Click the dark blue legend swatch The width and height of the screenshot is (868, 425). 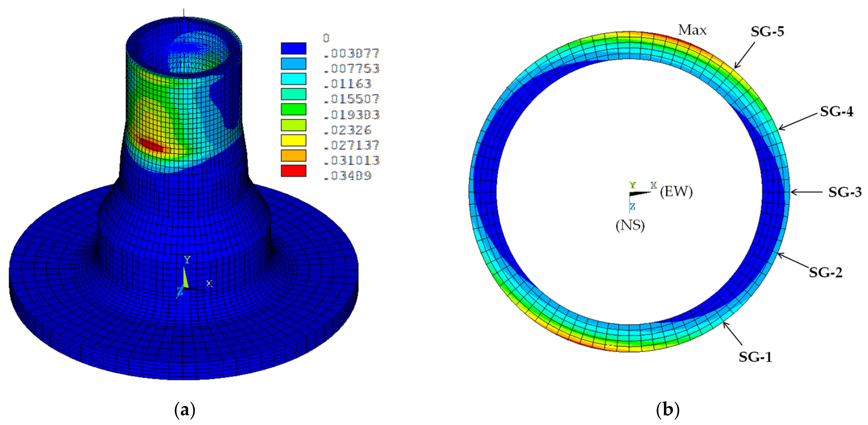[294, 48]
